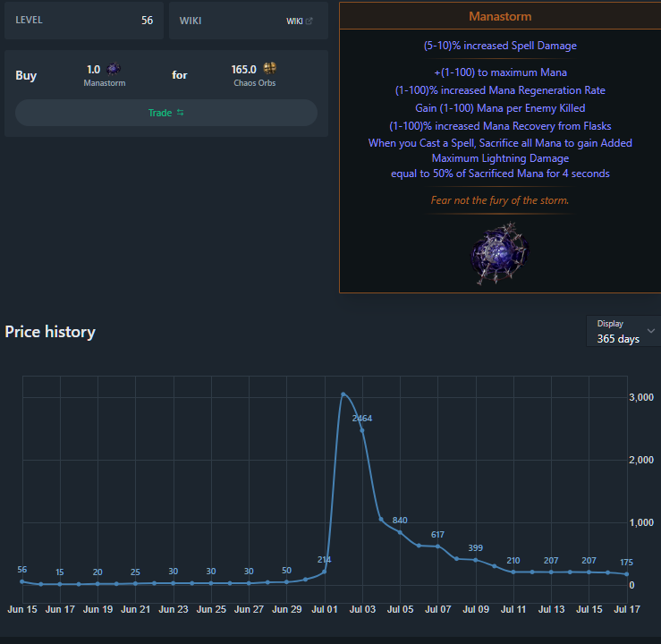This screenshot has width=661, height=644.
Task: Click the 'Fear not the fury of the storm' flavor text
Action: point(500,200)
